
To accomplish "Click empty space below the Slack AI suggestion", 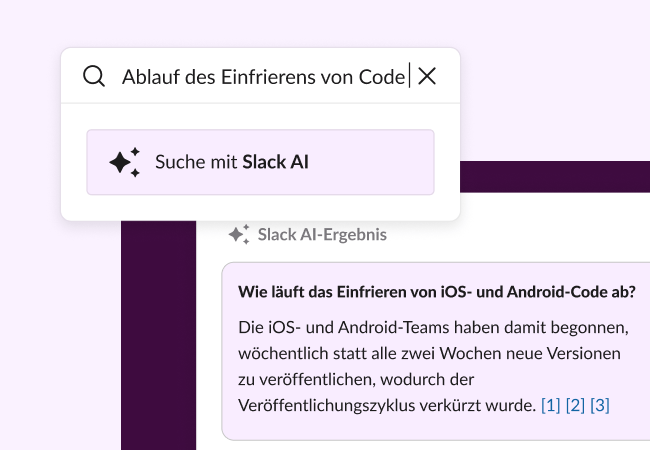I will (x=260, y=207).
